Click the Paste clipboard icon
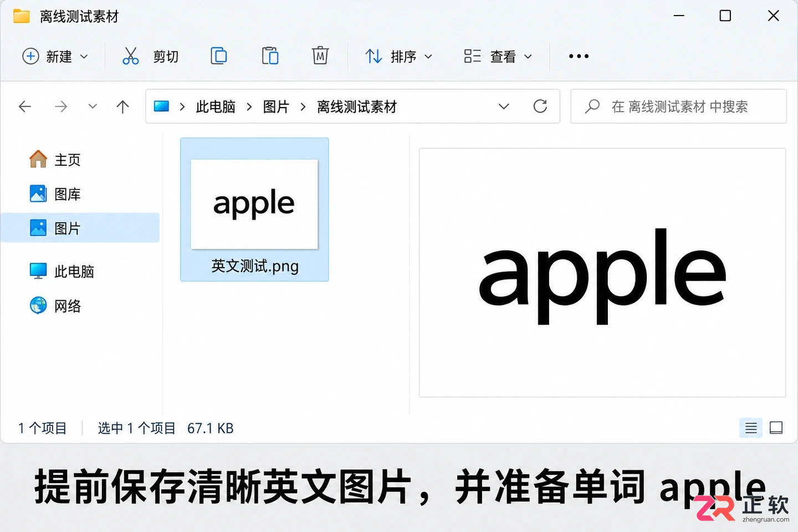Image resolution: width=798 pixels, height=532 pixels. point(270,56)
